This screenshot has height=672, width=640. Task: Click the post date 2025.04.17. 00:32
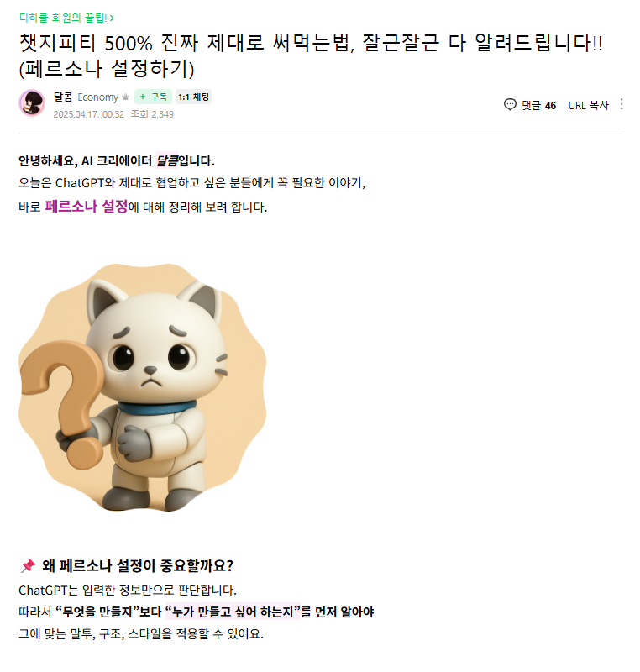click(x=89, y=114)
